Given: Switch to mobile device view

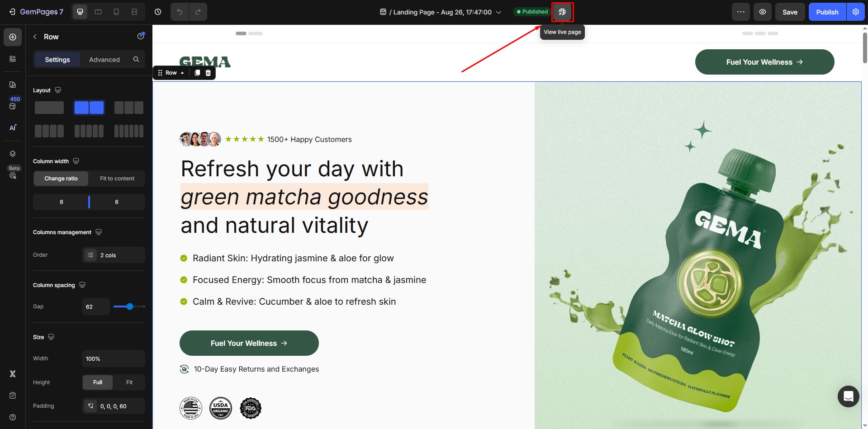Looking at the screenshot, I should pos(116,12).
